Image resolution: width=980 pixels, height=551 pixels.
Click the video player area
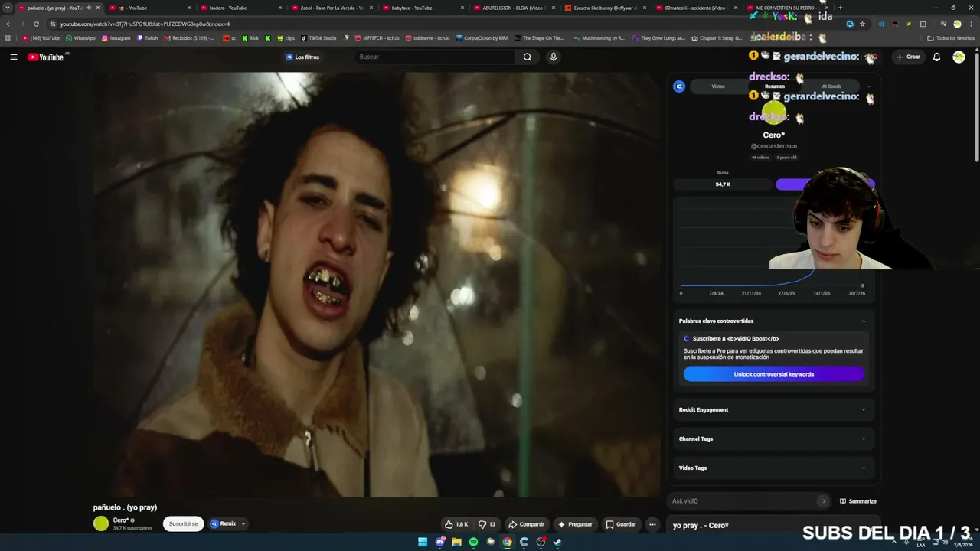coord(376,285)
